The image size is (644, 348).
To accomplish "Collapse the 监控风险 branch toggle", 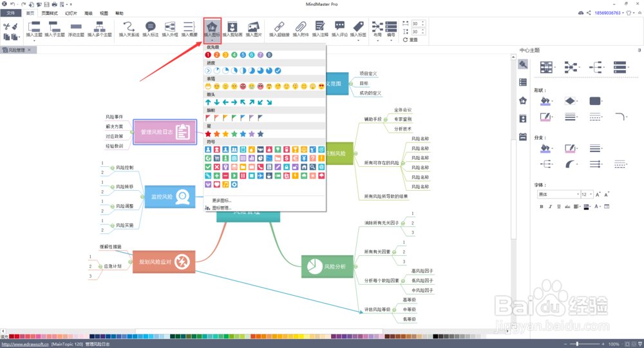I will point(142,197).
